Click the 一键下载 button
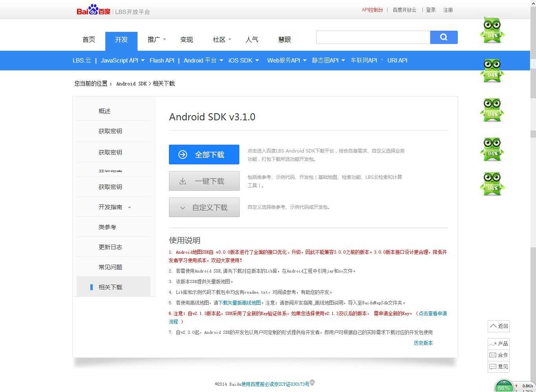Screen dimensions: 536x392 click(x=204, y=181)
